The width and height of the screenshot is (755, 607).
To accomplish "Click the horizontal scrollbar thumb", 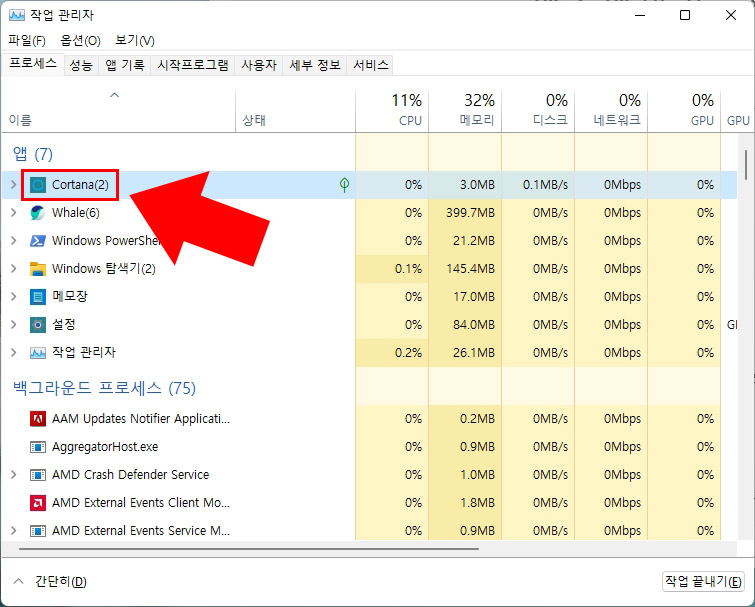I will [x=249, y=548].
